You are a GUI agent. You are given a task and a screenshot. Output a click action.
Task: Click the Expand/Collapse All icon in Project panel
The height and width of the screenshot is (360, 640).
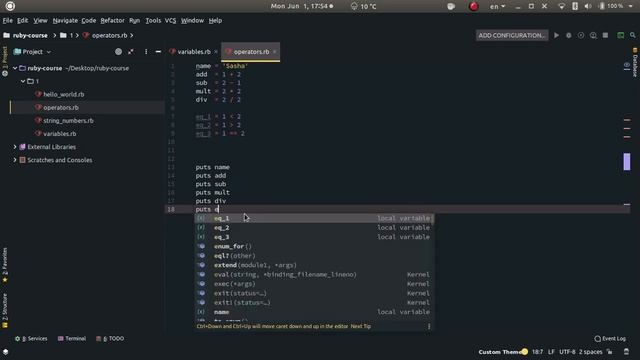131,52
